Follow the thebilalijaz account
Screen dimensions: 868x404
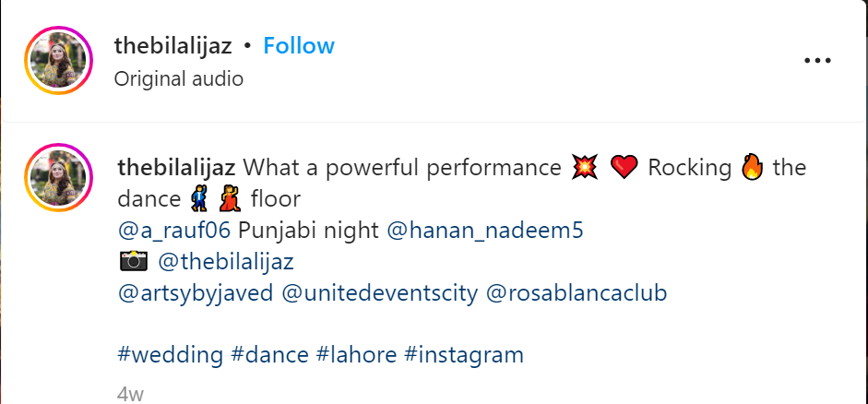pos(298,46)
